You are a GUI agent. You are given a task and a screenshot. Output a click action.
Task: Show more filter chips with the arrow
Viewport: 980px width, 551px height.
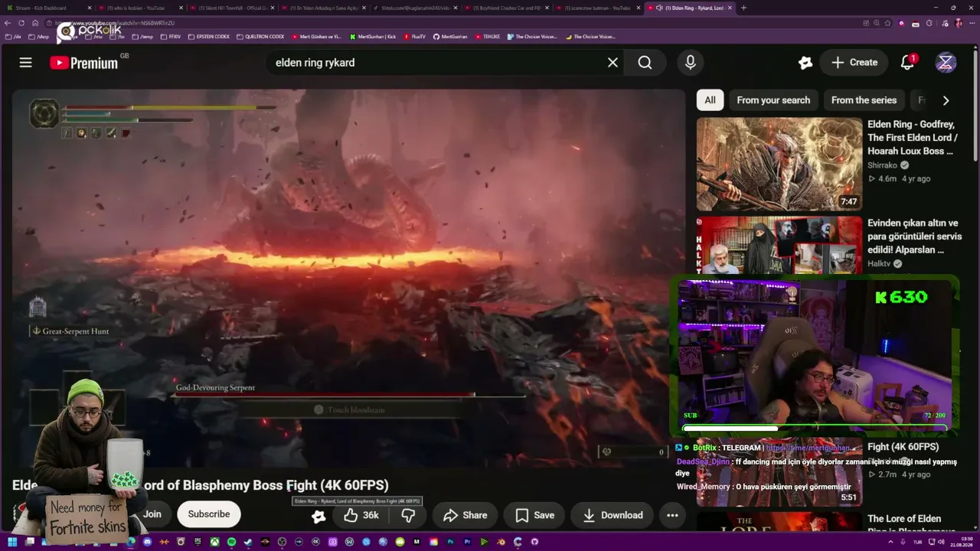pos(946,100)
